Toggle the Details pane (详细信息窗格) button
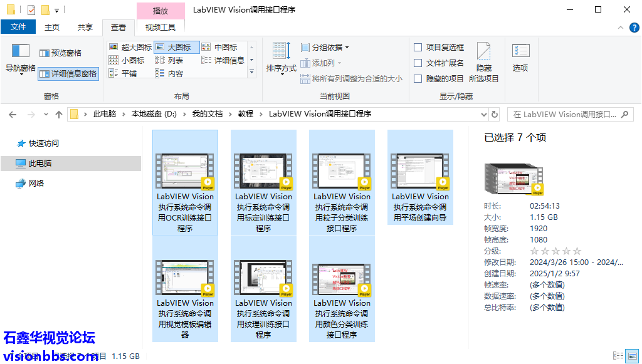Image resolution: width=642 pixels, height=364 pixels. click(x=68, y=73)
